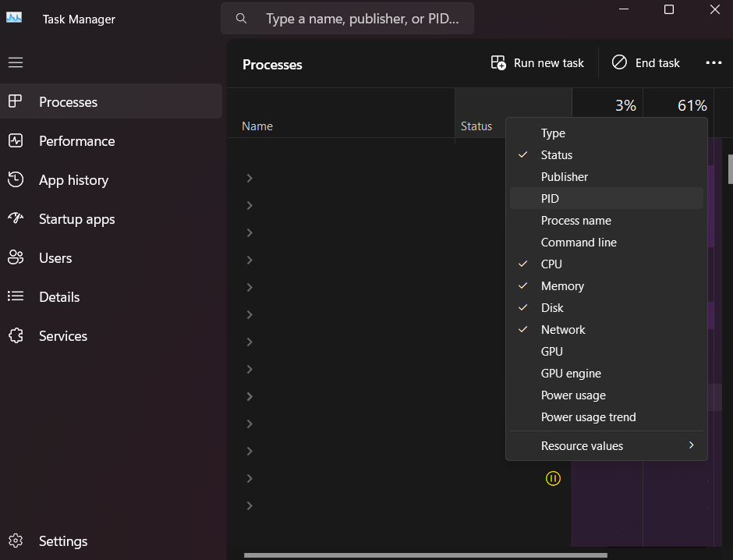This screenshot has height=560, width=733.
Task: Switch to the Users page
Action: [112, 258]
